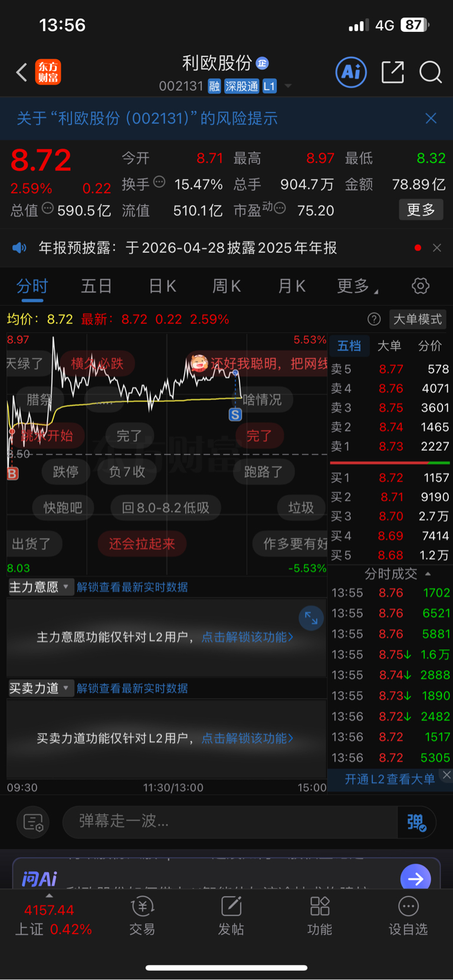Tap the 跌停 bullet comment
The width and height of the screenshot is (453, 980).
65,471
